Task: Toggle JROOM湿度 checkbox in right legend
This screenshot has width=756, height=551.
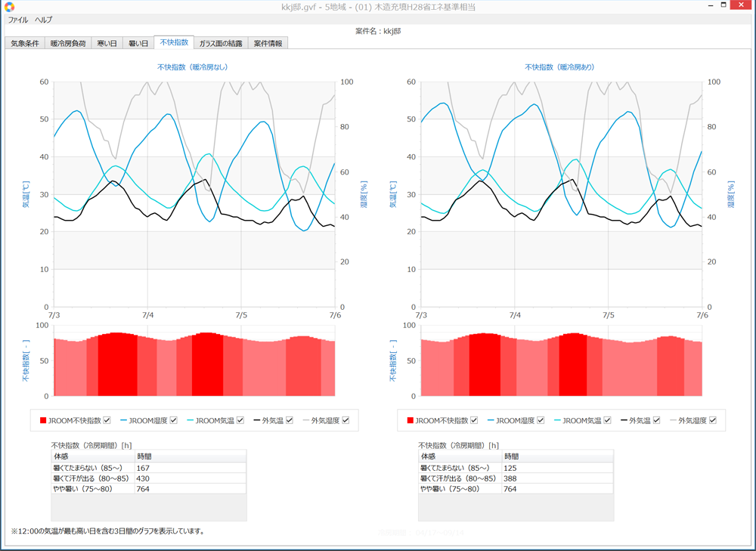Action: pyautogui.click(x=541, y=420)
